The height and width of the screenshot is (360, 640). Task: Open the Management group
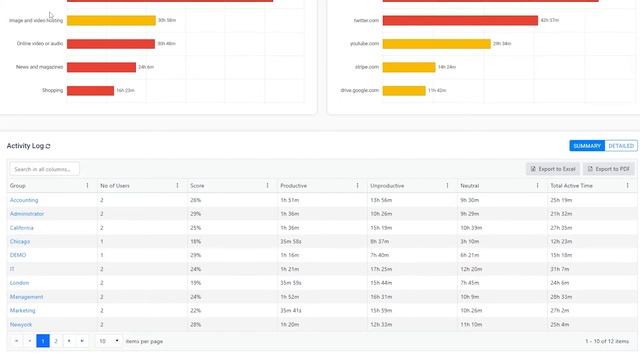click(27, 297)
